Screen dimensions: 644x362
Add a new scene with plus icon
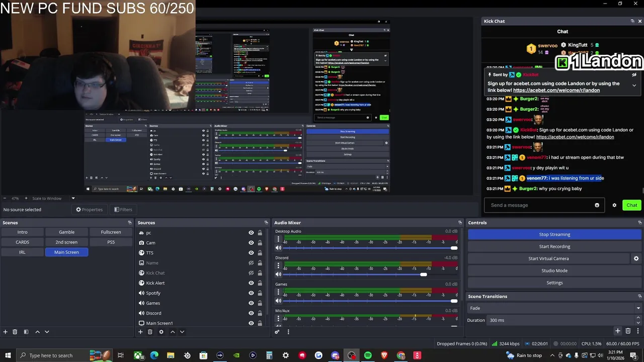[6, 332]
